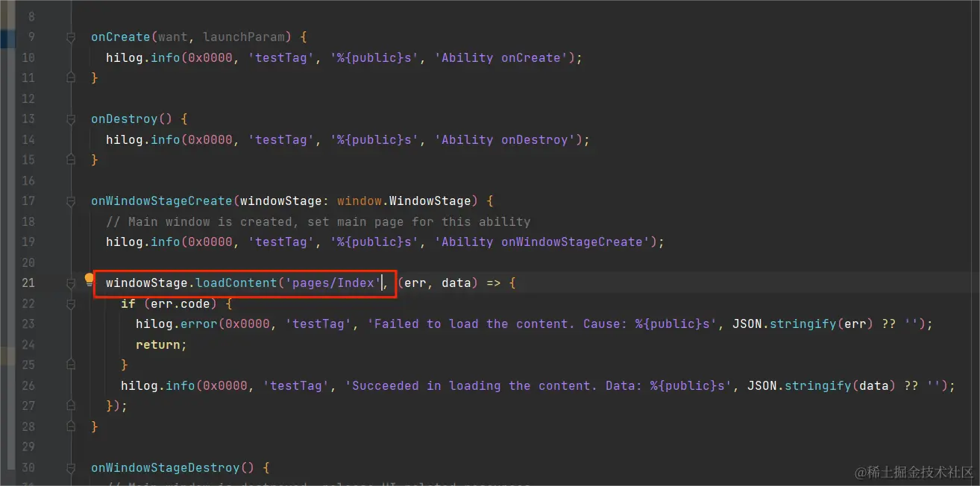Fold the loadContent callback at line 21
This screenshot has height=486, width=980.
71,283
